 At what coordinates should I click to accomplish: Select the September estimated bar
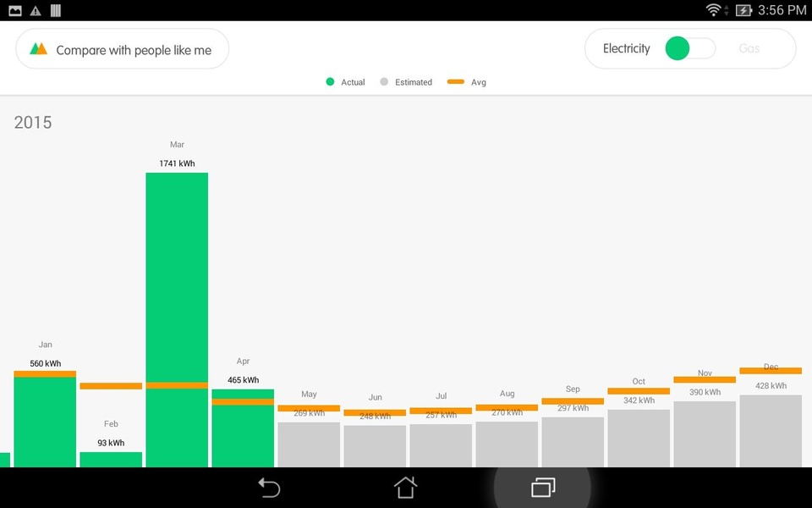[573, 442]
